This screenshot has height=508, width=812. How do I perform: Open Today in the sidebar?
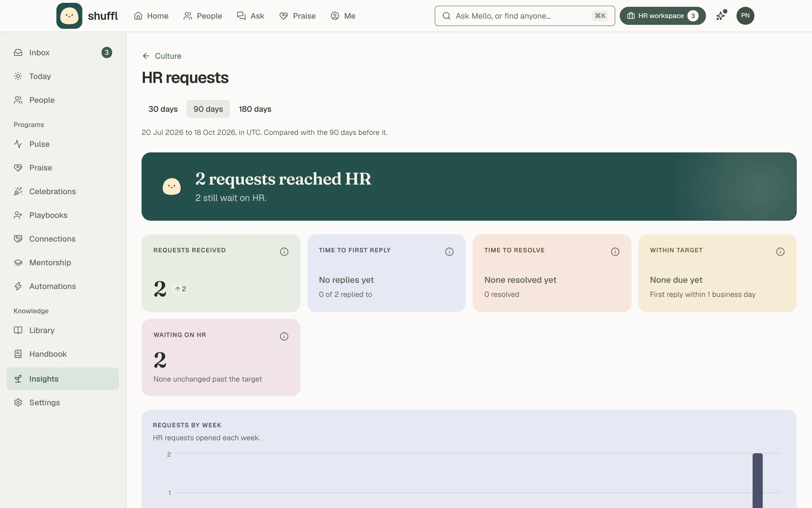click(63, 76)
